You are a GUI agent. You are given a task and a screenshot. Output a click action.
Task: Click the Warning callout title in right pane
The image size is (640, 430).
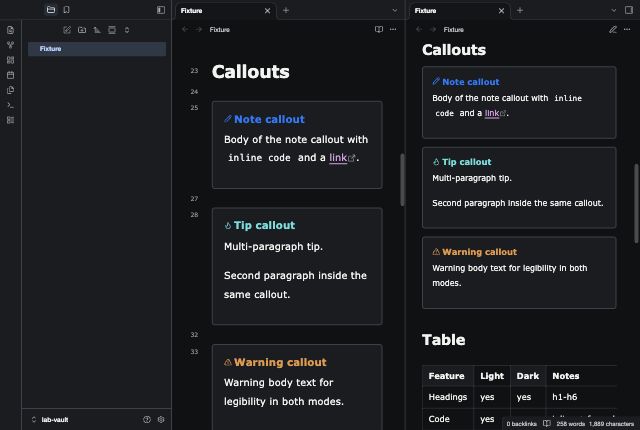pos(480,252)
